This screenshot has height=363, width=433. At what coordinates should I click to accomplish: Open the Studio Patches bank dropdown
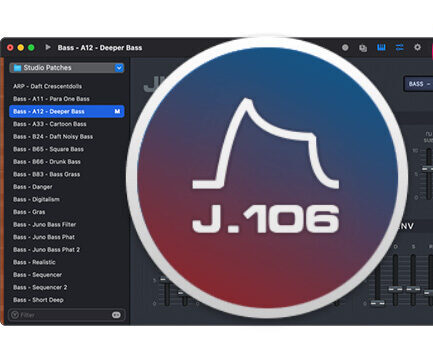[x=67, y=68]
